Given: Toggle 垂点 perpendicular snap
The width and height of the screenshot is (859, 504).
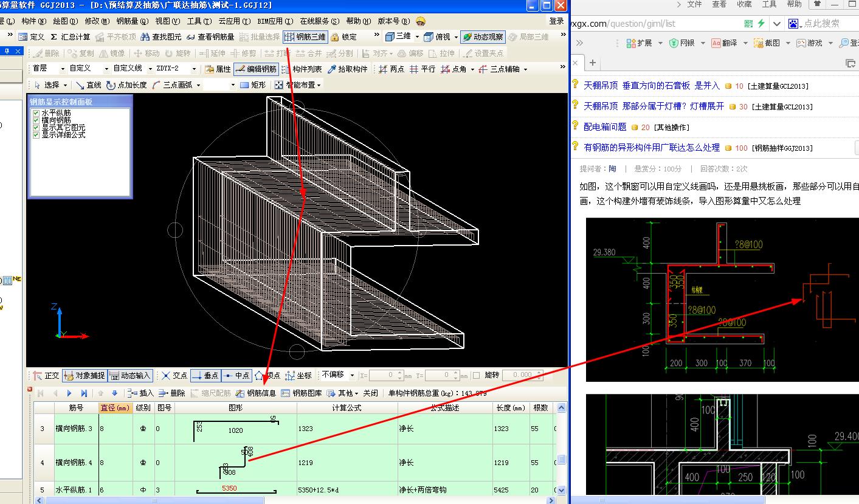Looking at the screenshot, I should point(205,376).
